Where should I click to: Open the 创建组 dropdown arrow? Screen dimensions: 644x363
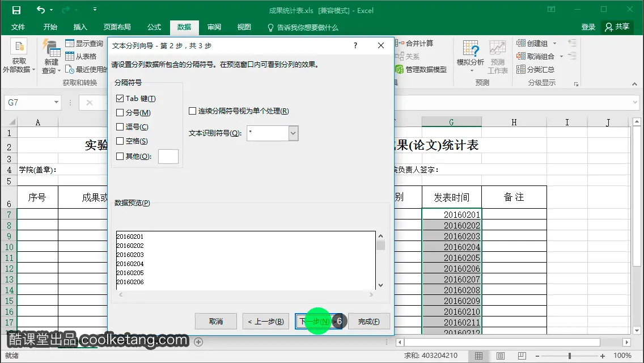pos(555,43)
